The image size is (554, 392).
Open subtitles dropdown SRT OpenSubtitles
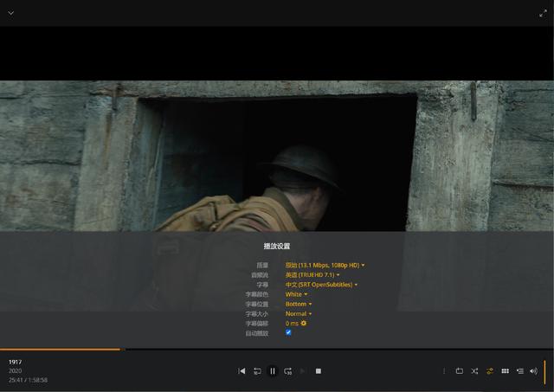(x=321, y=285)
